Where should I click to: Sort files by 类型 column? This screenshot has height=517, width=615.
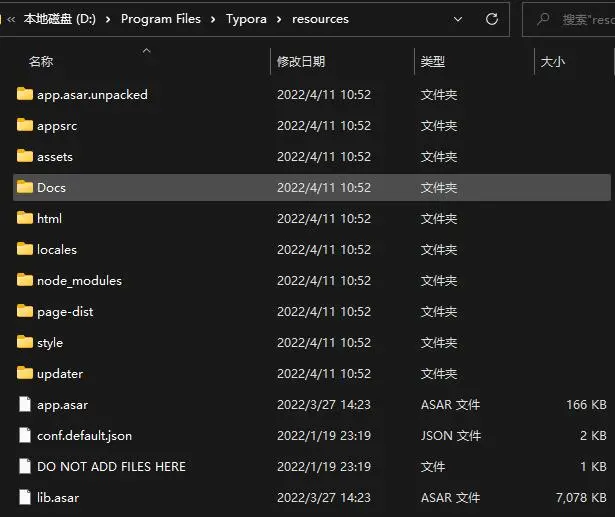coord(433,62)
